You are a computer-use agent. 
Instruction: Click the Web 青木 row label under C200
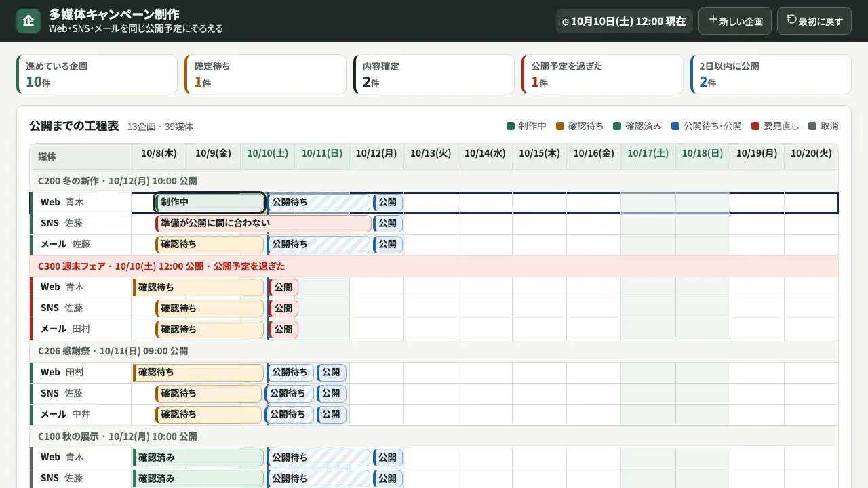(81, 203)
